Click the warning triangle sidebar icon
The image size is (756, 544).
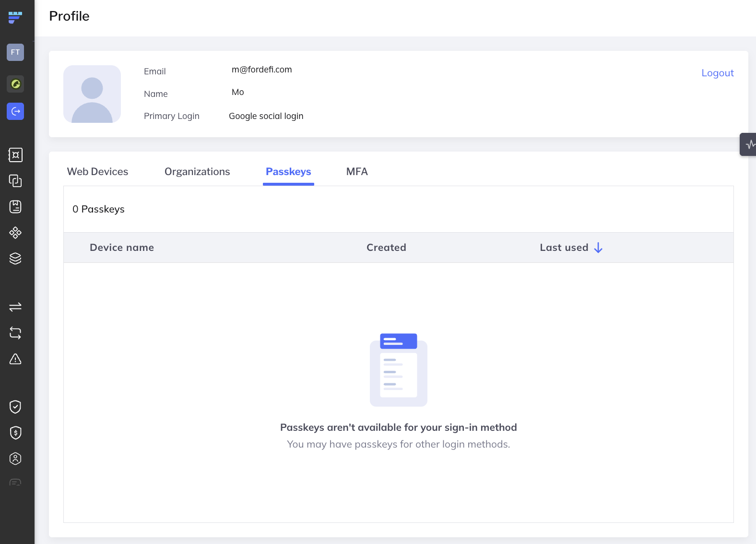click(15, 359)
